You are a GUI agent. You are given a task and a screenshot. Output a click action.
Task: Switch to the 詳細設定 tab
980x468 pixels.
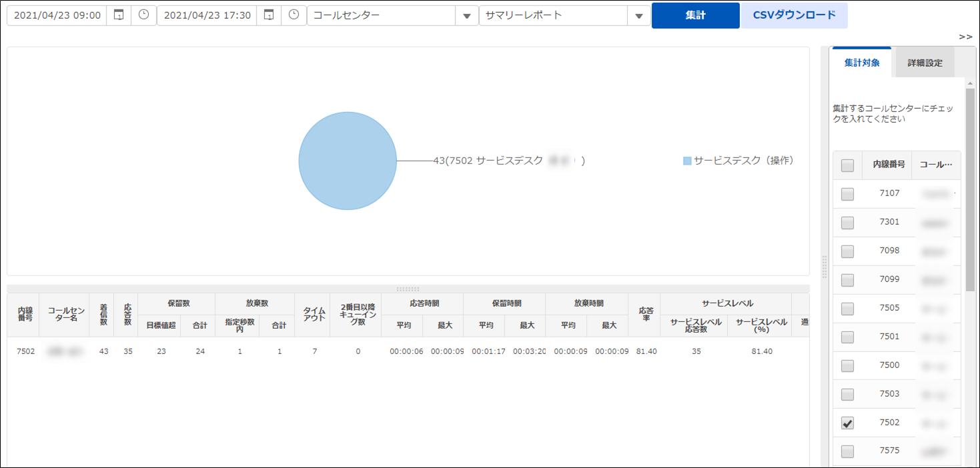coord(925,63)
